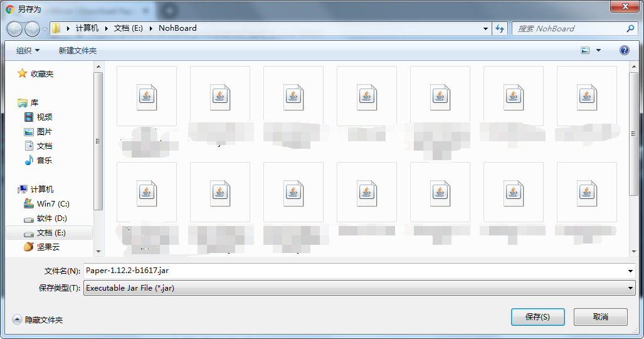Select 库 in navigation pane
Screen dimensions: 644x339
28,103
